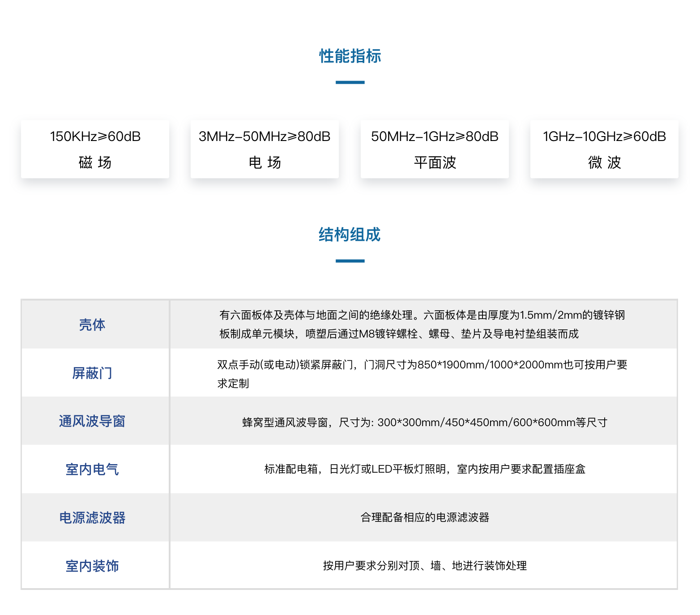The image size is (700, 615).
Task: Click the 壳体 row label
Action: [92, 325]
